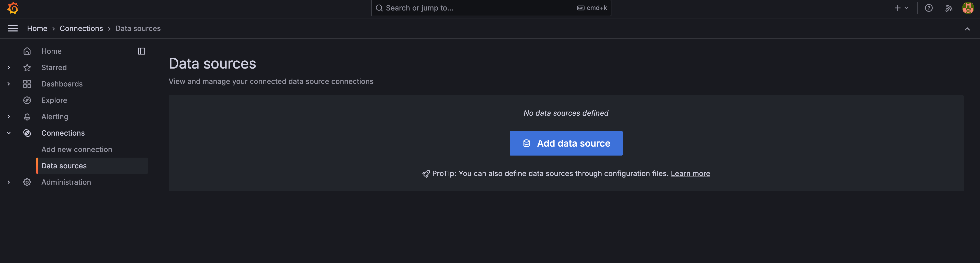Open the Explore section in the sidebar
The image size is (980, 263).
pos(54,100)
